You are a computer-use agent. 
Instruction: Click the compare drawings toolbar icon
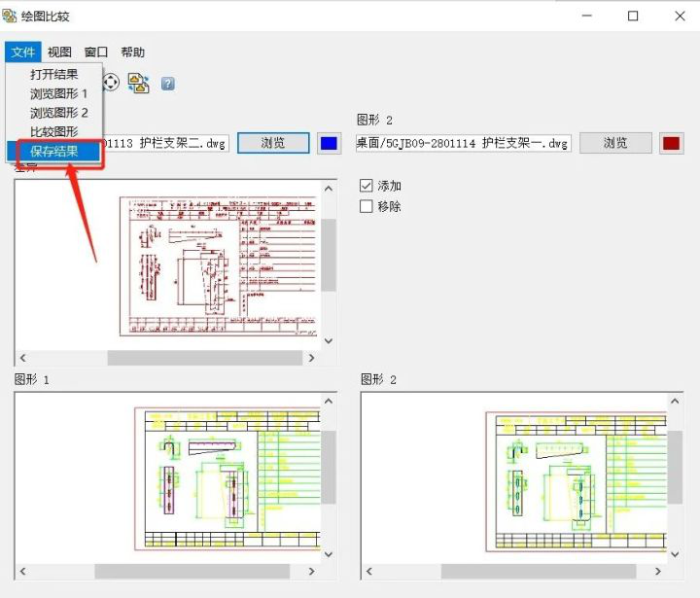(x=139, y=83)
